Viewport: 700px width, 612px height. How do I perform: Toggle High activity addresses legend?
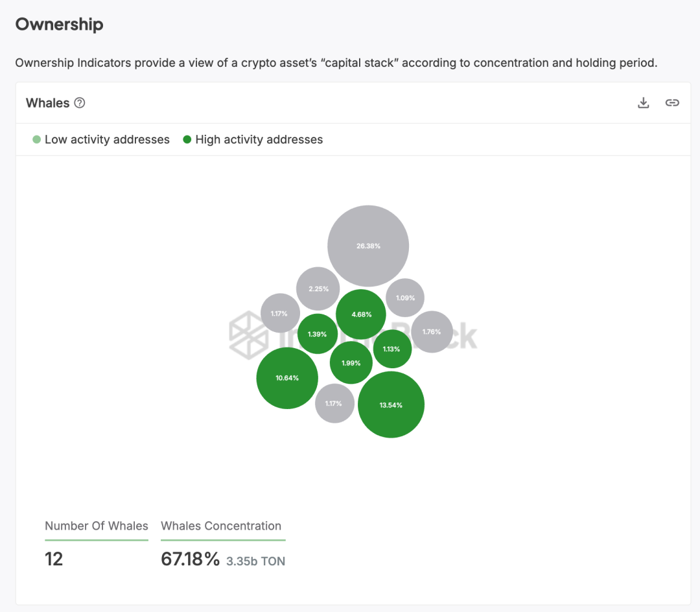pos(253,139)
